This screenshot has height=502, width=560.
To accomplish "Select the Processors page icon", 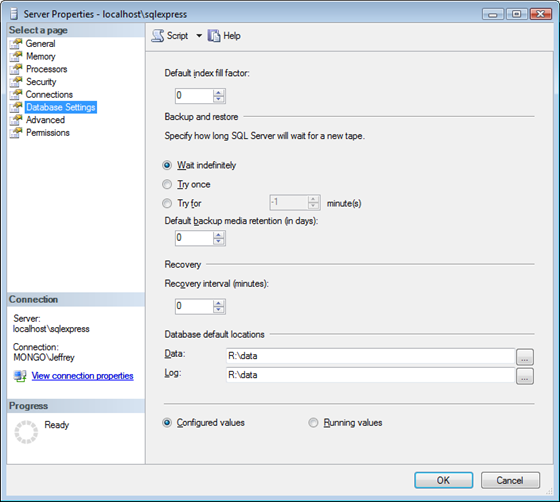I will [16, 69].
